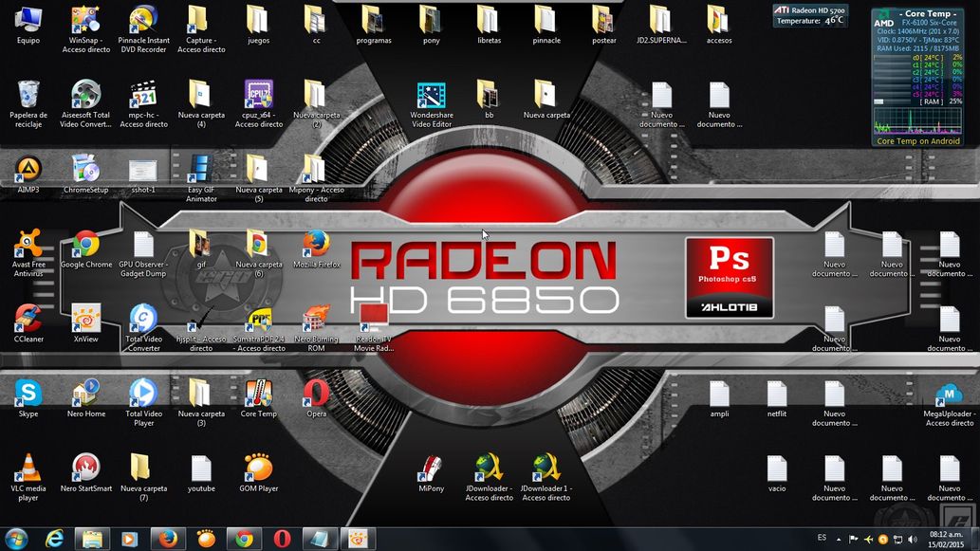Open Wondershare Video Editor icon

(x=432, y=94)
